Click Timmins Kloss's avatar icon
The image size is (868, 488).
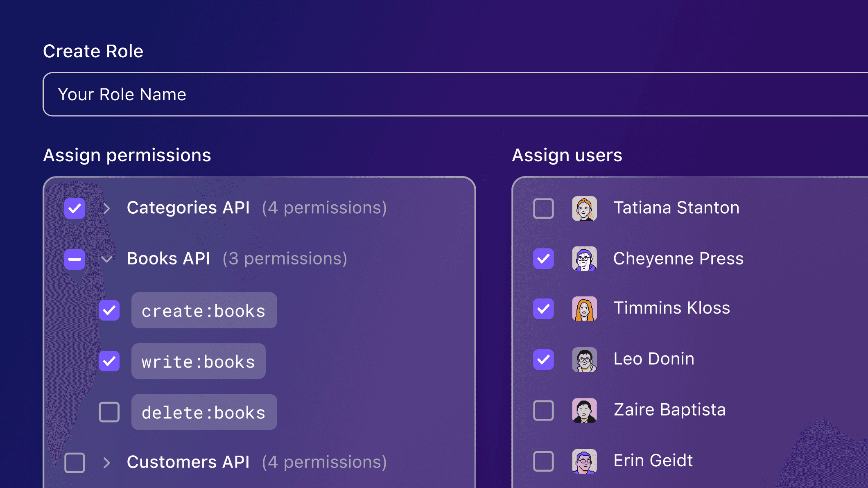(584, 309)
